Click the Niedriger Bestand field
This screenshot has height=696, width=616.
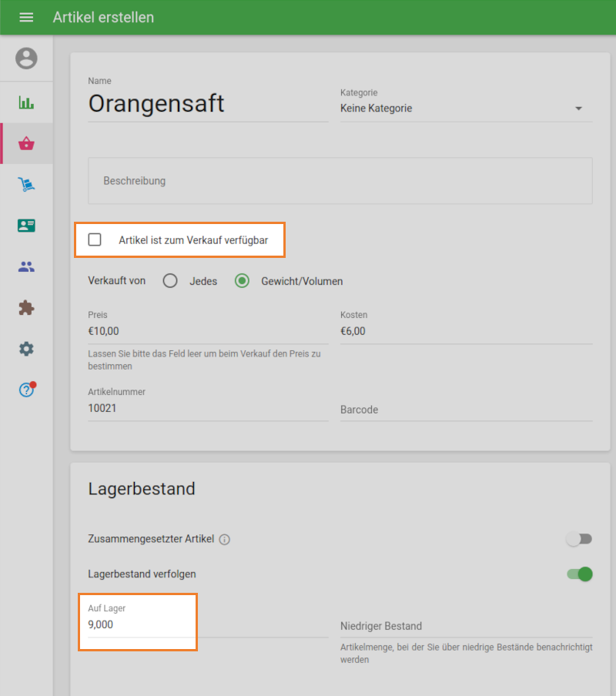tap(466, 626)
